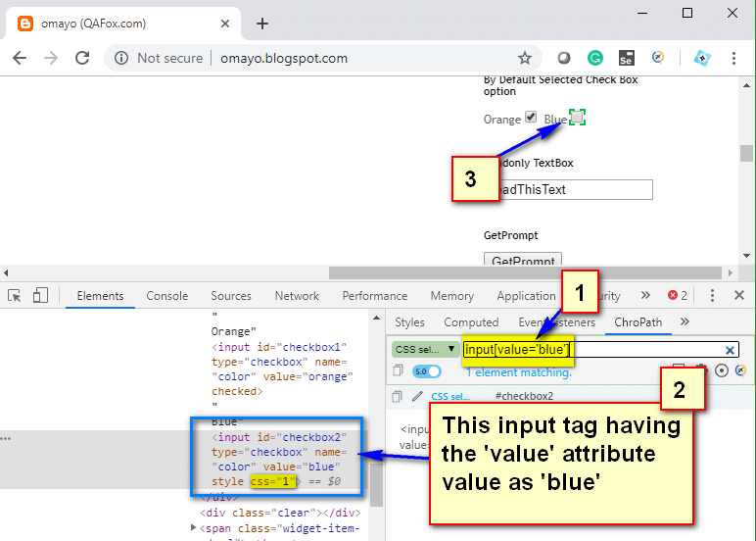Toggle the device toolbar icon
Viewport: 756px width, 541px height.
click(40, 295)
